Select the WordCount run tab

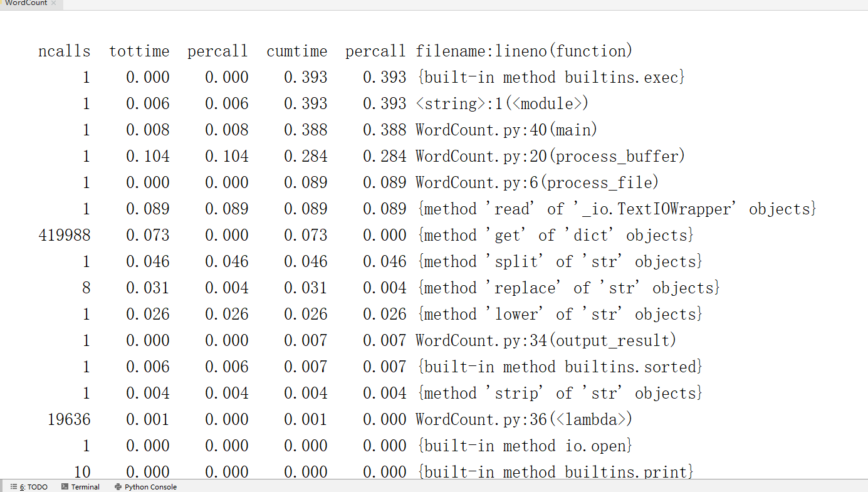click(x=25, y=3)
